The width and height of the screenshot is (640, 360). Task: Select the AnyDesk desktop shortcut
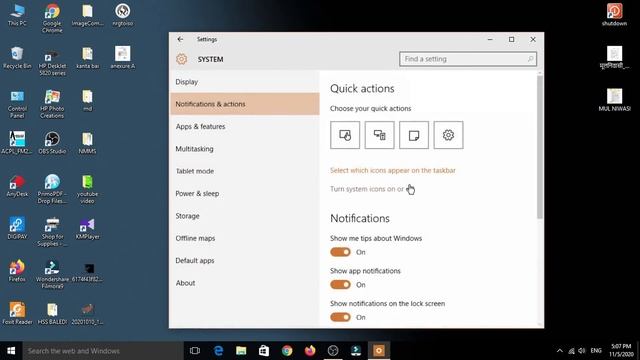click(17, 186)
